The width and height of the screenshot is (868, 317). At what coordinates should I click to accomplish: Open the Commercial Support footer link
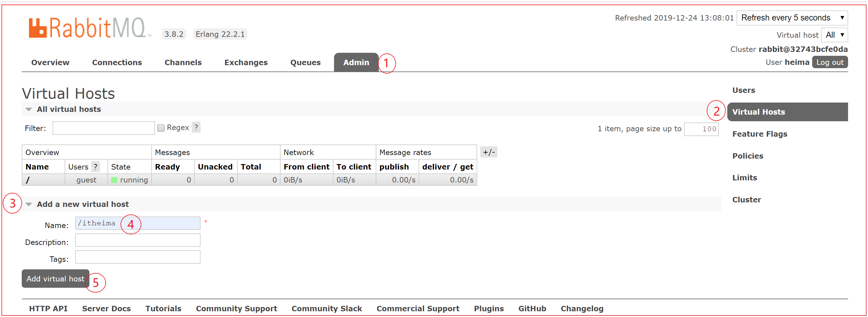pos(418,309)
